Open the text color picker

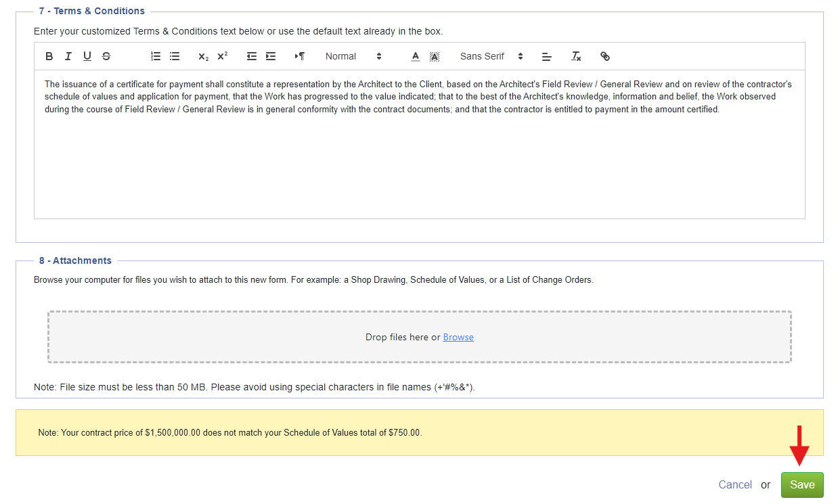[416, 56]
